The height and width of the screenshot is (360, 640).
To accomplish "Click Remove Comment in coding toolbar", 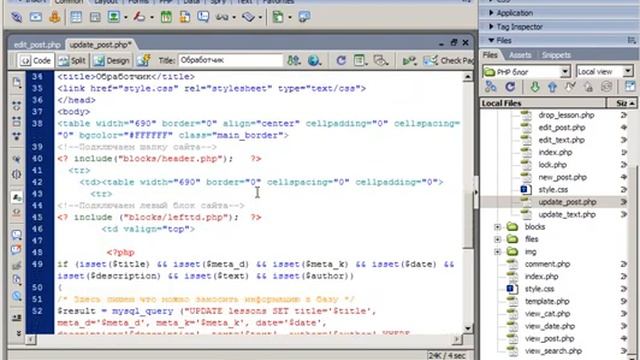I will click(17, 249).
